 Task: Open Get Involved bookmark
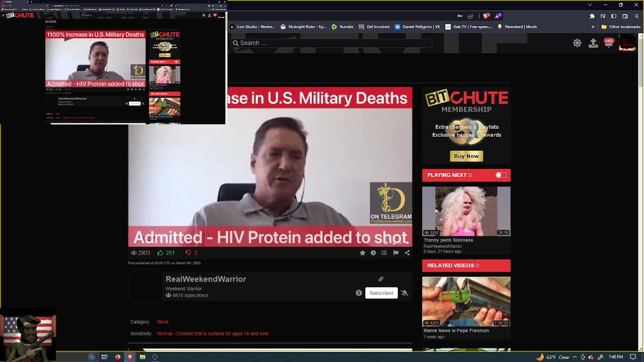(x=374, y=27)
